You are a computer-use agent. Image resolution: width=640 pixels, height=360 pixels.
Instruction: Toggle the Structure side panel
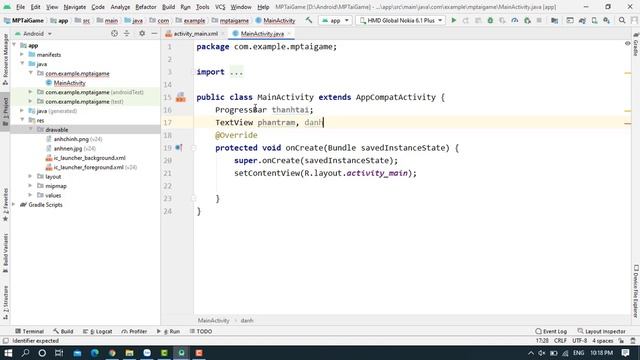(x=5, y=302)
